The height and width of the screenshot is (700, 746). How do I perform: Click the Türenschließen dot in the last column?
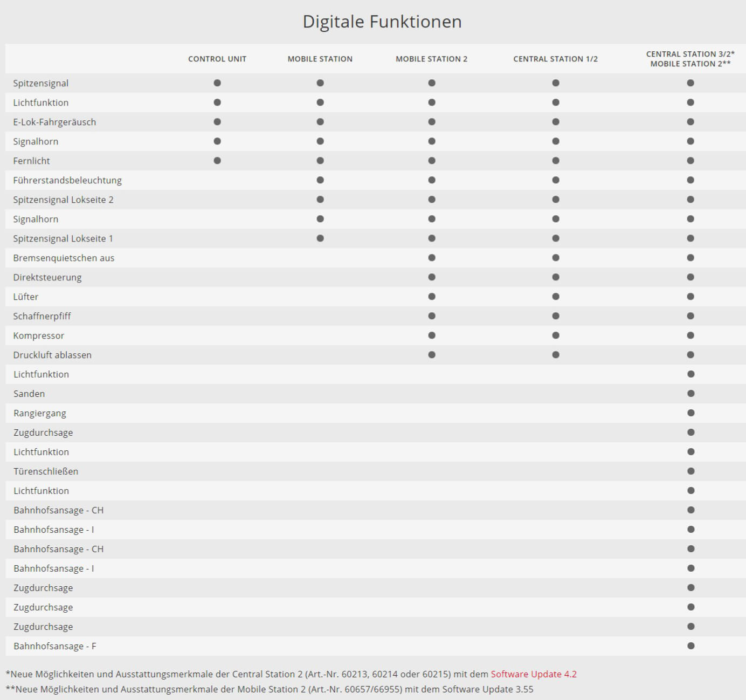690,471
